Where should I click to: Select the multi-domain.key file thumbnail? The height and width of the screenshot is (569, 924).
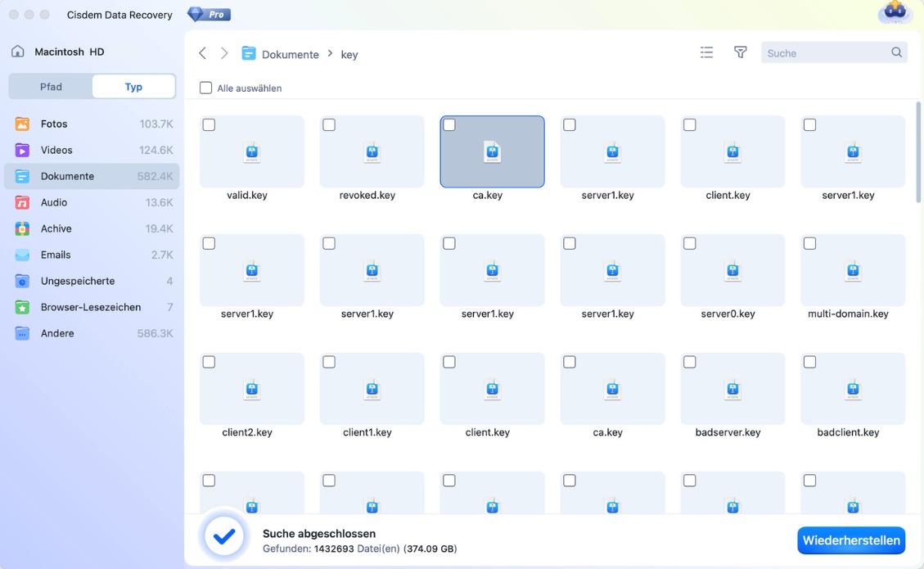(x=852, y=270)
